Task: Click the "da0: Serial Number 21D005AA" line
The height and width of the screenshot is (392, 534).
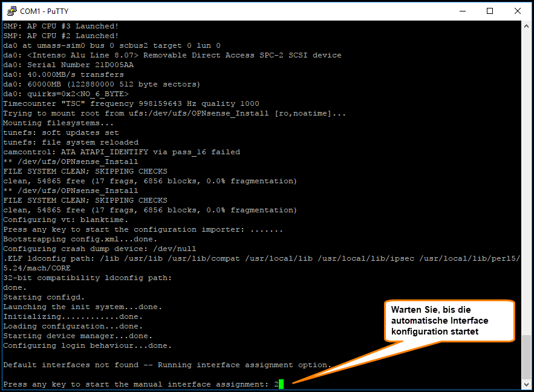Action: (68, 65)
